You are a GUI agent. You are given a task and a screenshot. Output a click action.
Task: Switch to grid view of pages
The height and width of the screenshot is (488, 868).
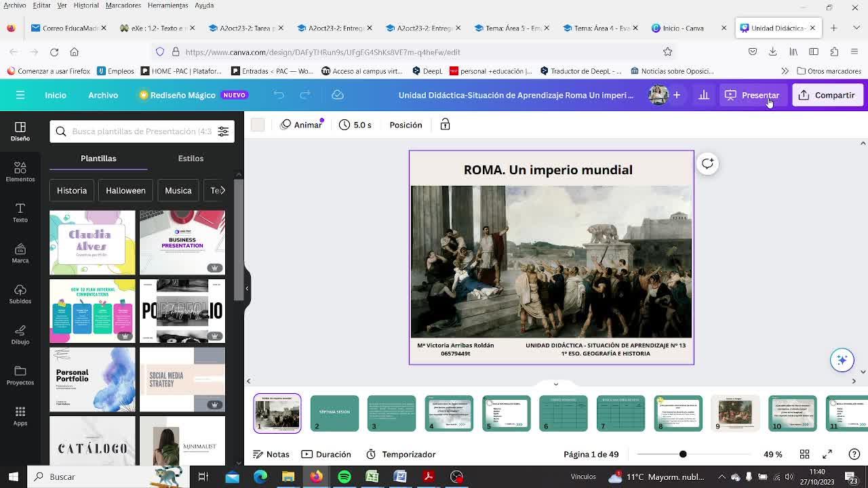[804, 454]
